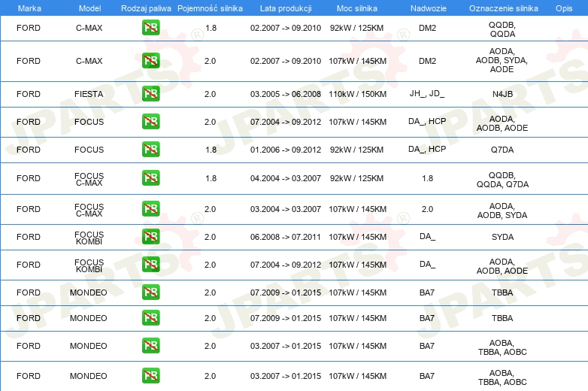Select the DA_ body cell in the SYDA row
This screenshot has width=588, height=391.
click(428, 237)
